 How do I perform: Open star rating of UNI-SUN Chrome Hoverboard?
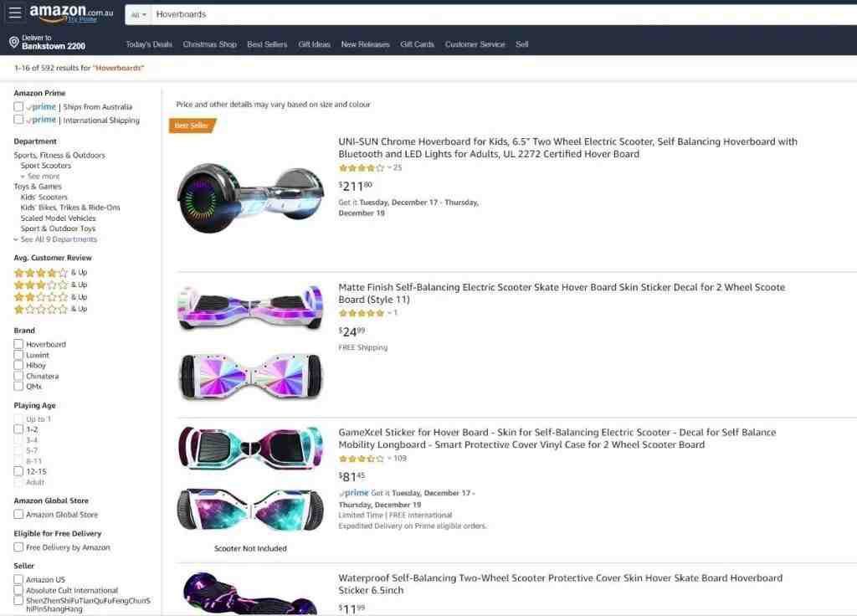[362, 168]
